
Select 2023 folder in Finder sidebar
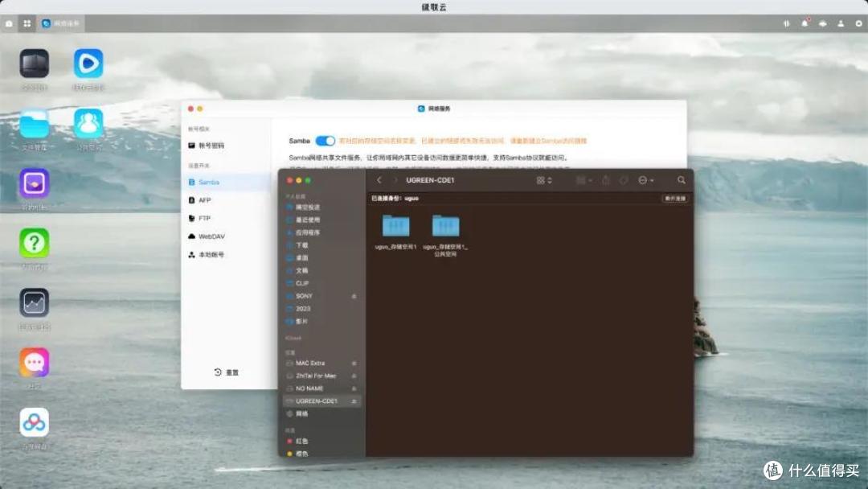click(x=322, y=309)
